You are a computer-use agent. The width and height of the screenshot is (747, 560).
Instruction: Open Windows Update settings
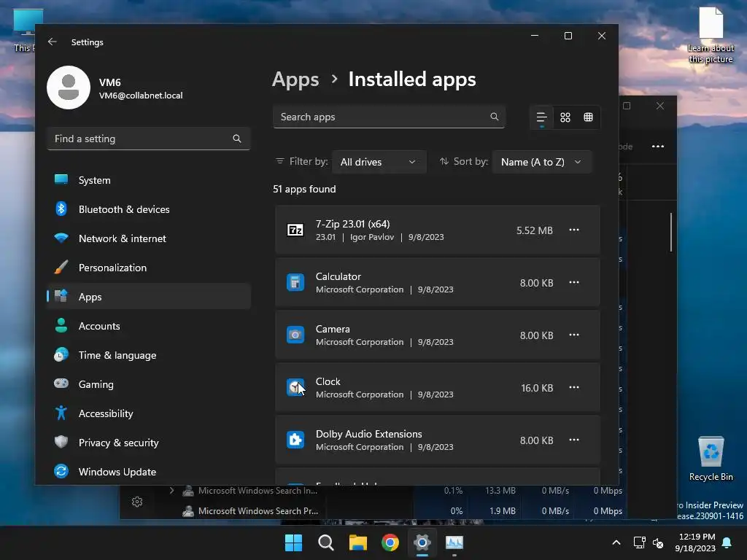(x=149, y=472)
